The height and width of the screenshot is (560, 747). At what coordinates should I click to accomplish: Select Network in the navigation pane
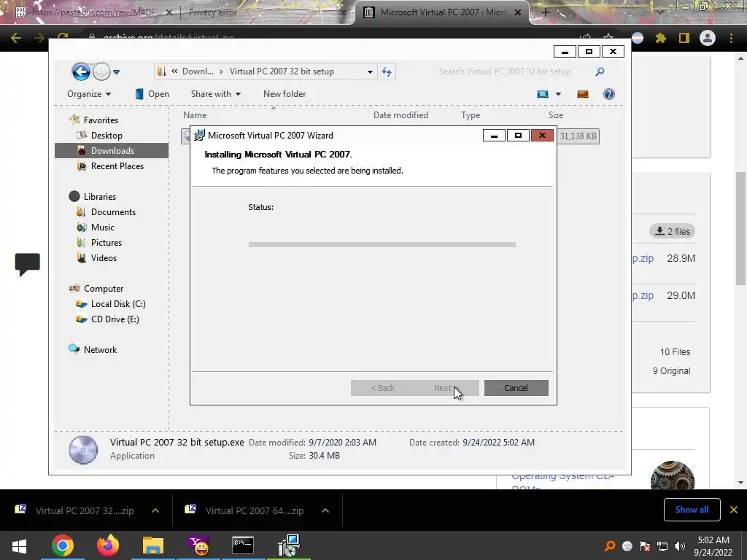[x=100, y=349]
